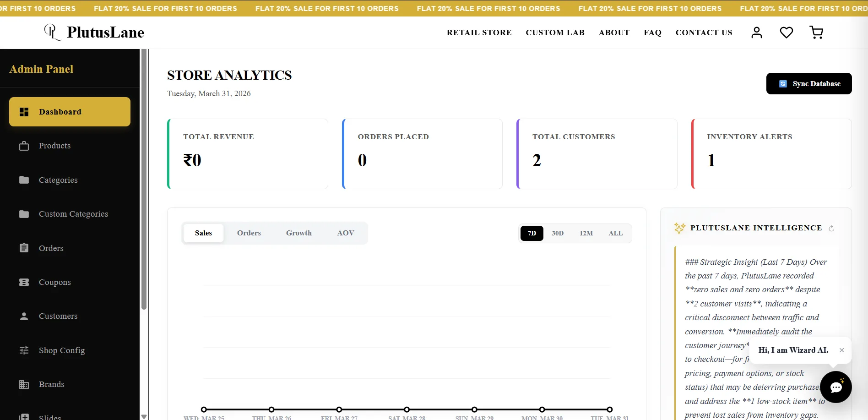Open the CONTACT US link
This screenshot has height=420, width=868.
coord(704,33)
